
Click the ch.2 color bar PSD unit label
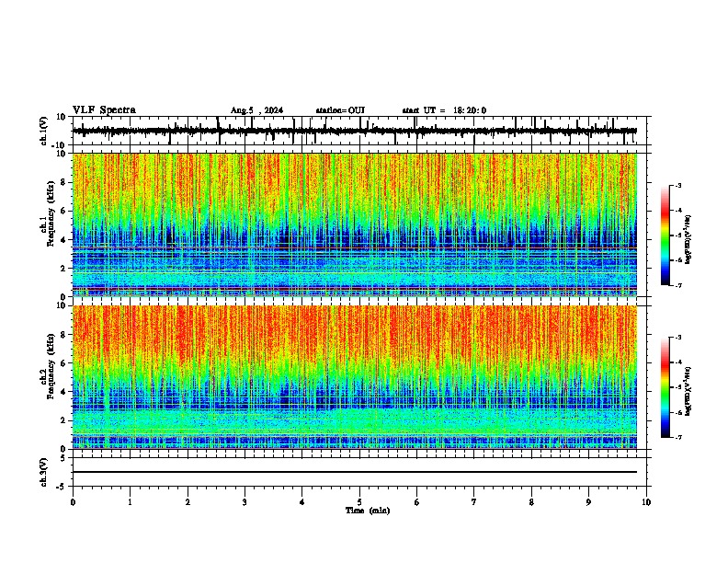click(688, 391)
